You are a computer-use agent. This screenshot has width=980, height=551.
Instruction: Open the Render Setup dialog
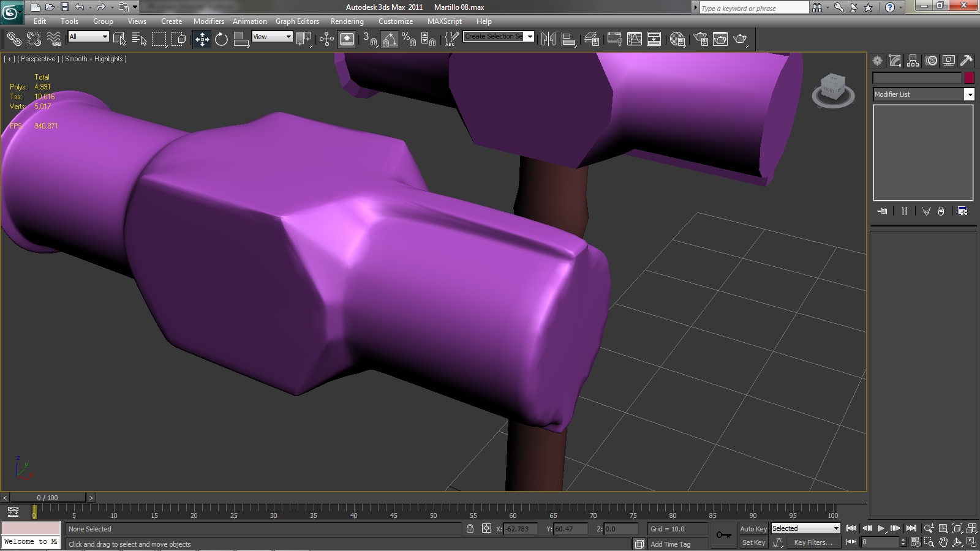(x=701, y=39)
